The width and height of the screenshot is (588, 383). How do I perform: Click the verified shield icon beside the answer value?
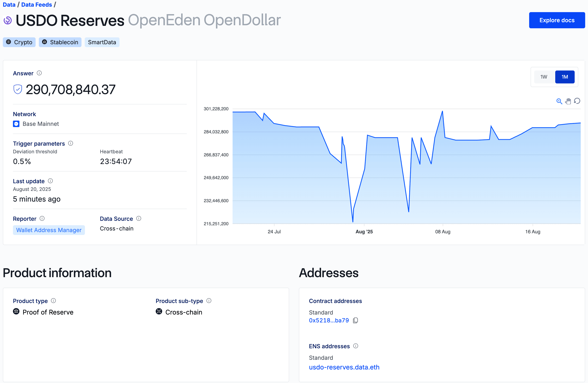coord(18,89)
